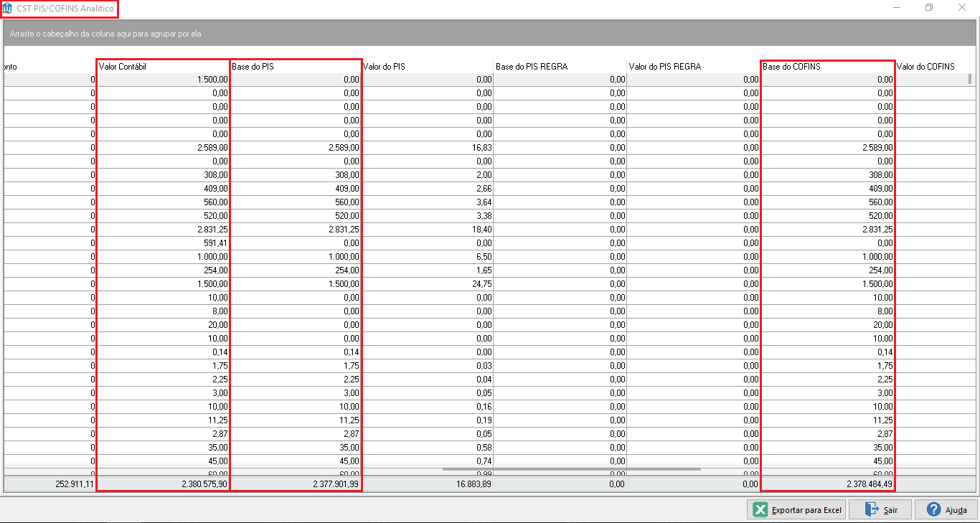The height and width of the screenshot is (523, 980).
Task: Select Base do PIS cell 35,00
Action: tap(296, 448)
